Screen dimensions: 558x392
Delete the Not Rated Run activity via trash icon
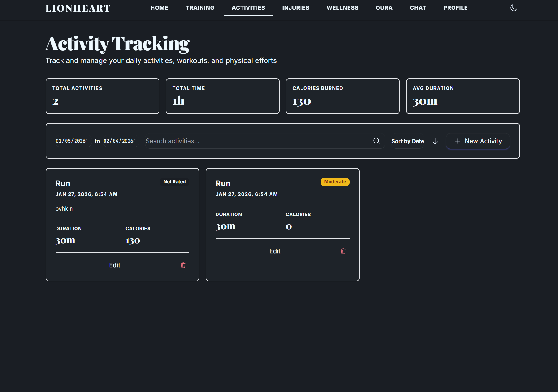tap(183, 265)
